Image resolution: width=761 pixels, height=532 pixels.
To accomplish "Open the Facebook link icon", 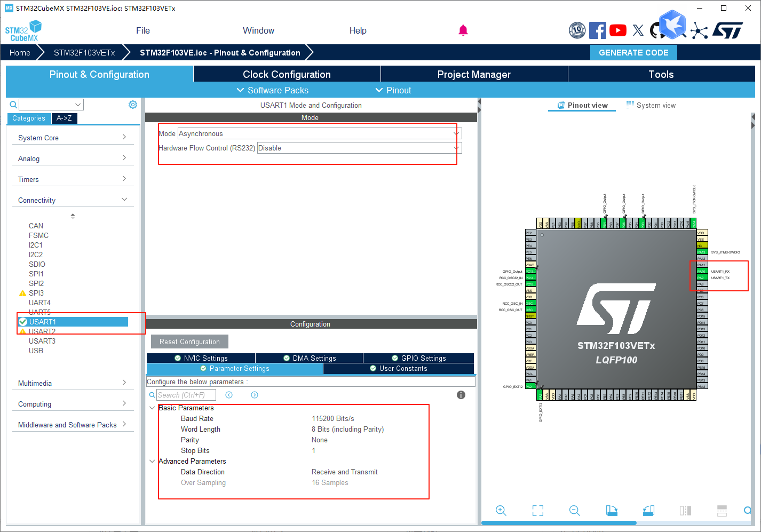I will (x=598, y=30).
